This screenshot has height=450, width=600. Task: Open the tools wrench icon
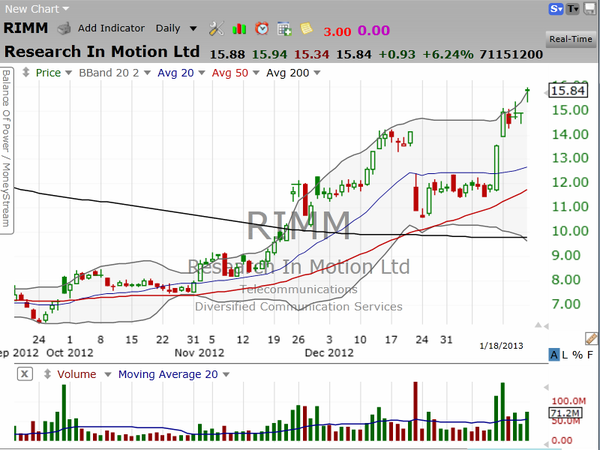216,29
